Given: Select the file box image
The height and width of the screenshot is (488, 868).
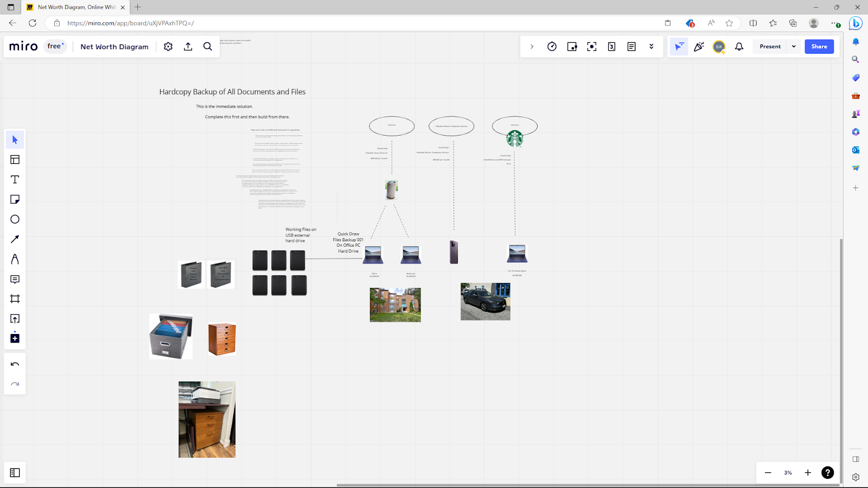Looking at the screenshot, I should coord(171,336).
